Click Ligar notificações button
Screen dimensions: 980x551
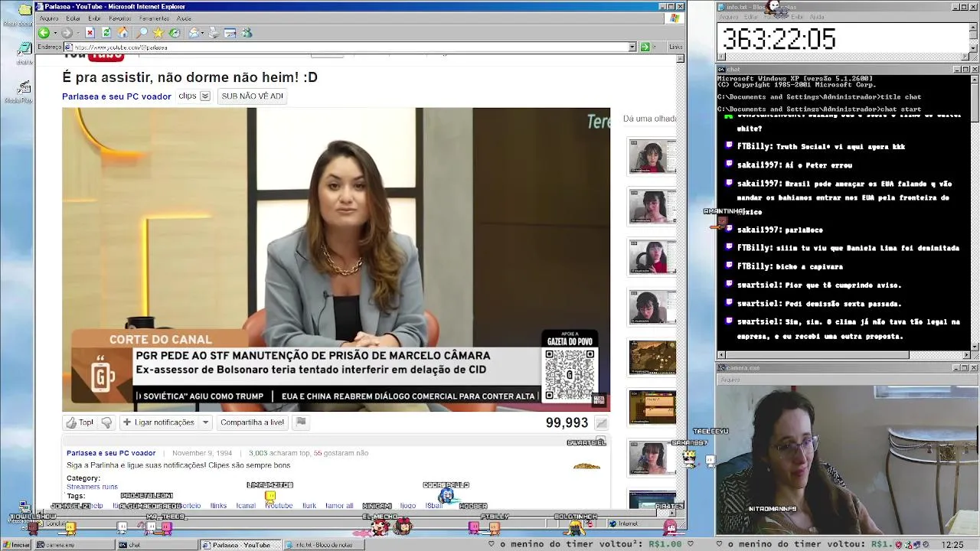[x=158, y=422]
